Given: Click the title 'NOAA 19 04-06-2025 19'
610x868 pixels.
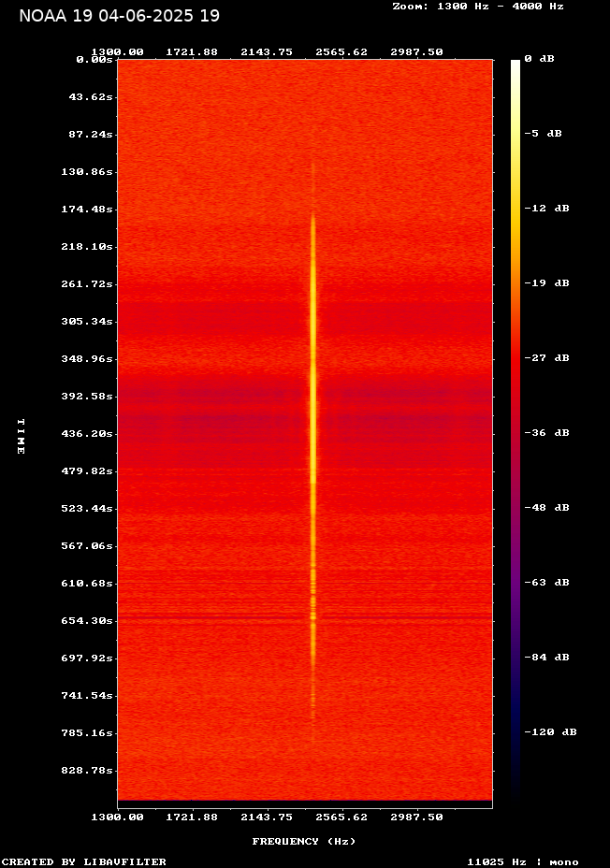Looking at the screenshot, I should 120,16.
